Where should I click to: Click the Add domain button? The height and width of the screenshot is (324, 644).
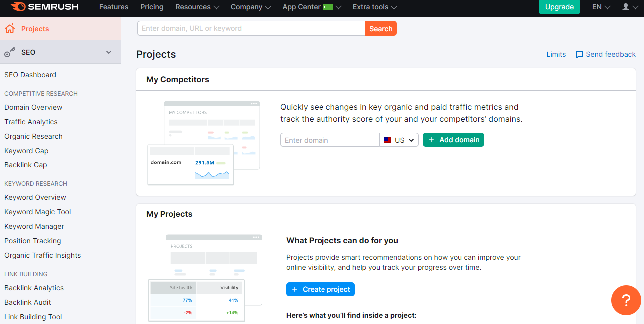pos(453,140)
